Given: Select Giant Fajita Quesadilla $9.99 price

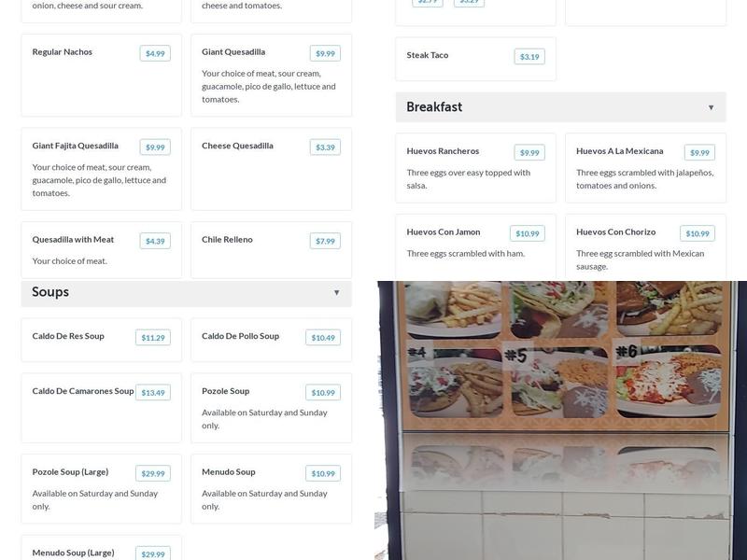Looking at the screenshot, I should 155,147.
